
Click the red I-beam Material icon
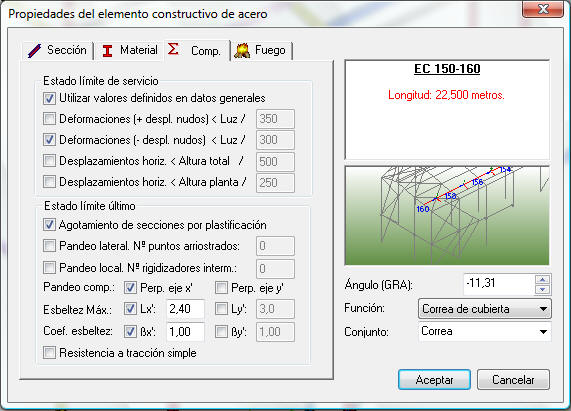pyautogui.click(x=107, y=51)
